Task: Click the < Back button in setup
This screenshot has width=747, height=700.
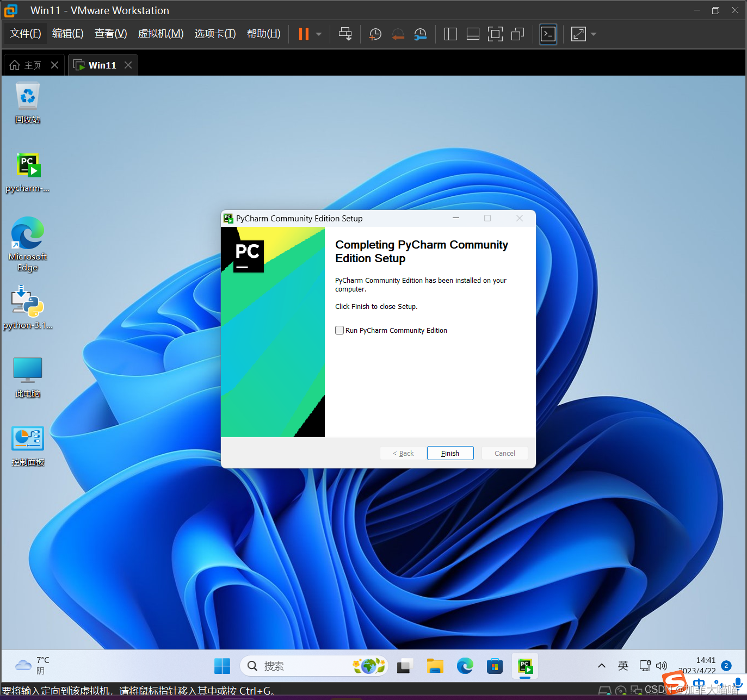Action: [403, 453]
